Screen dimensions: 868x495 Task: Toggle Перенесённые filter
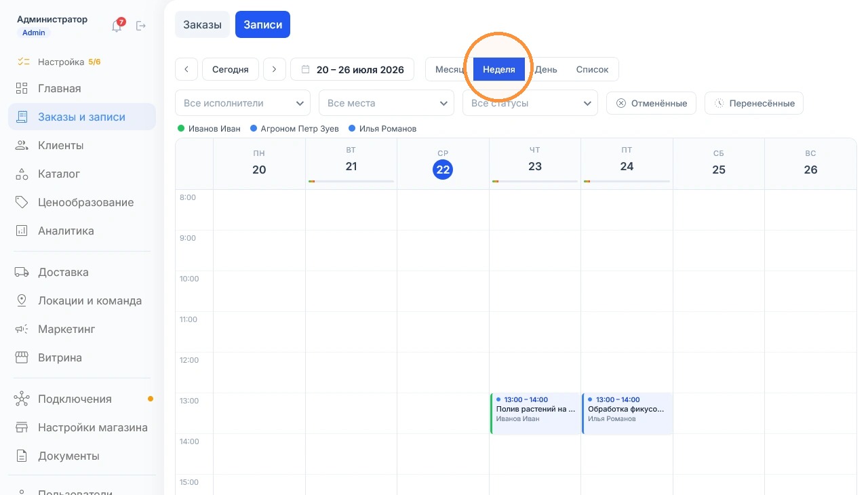(754, 103)
